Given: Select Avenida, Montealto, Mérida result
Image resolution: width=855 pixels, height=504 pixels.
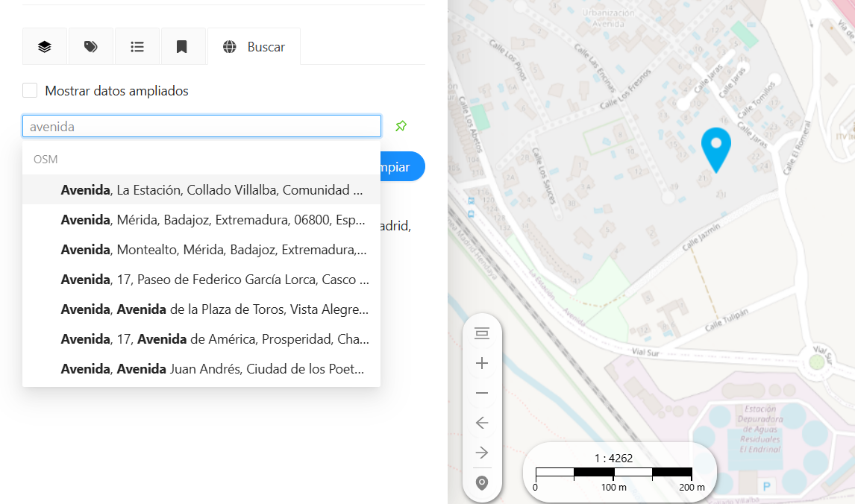Looking at the screenshot, I should coord(201,250).
